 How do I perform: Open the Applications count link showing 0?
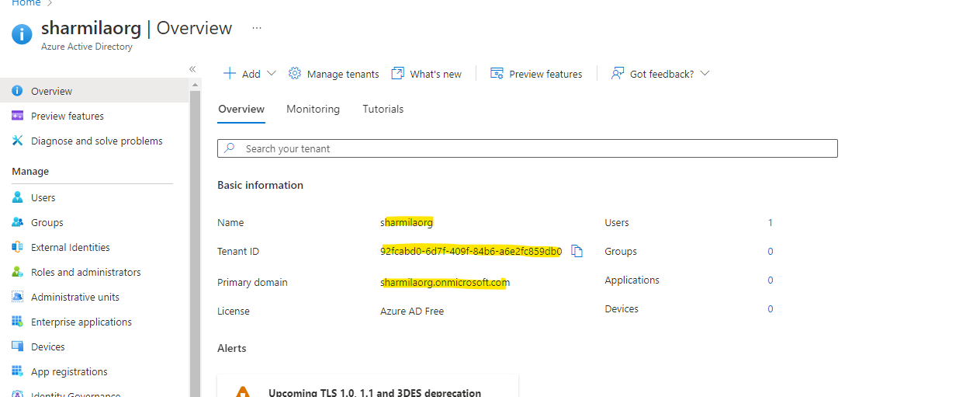pyautogui.click(x=770, y=280)
